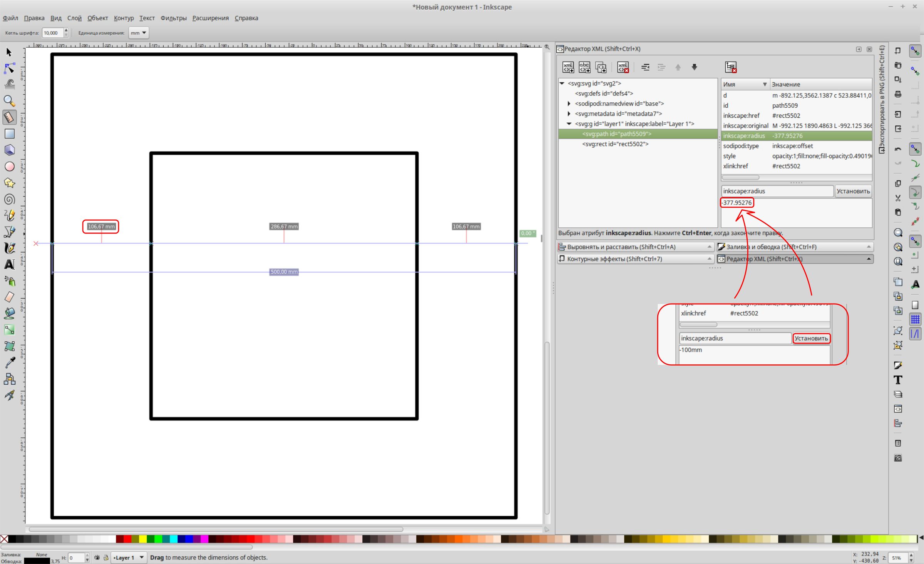
Task: Click the move node down arrow
Action: click(694, 67)
